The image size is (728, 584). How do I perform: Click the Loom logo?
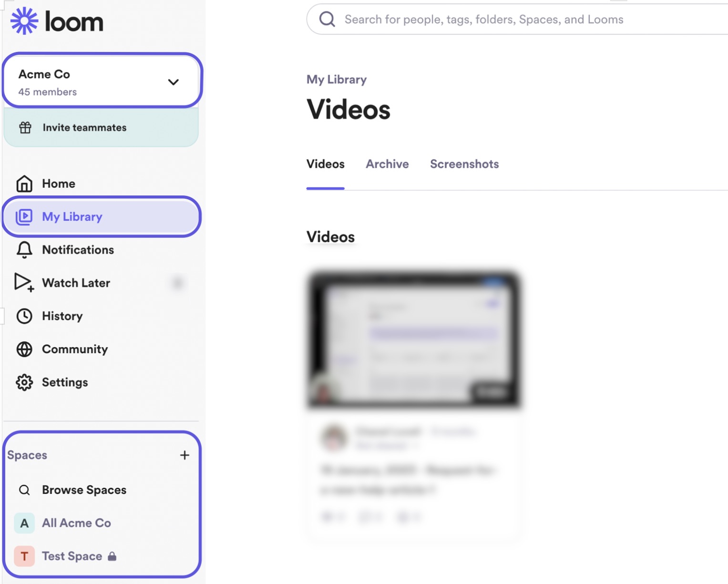tap(57, 21)
